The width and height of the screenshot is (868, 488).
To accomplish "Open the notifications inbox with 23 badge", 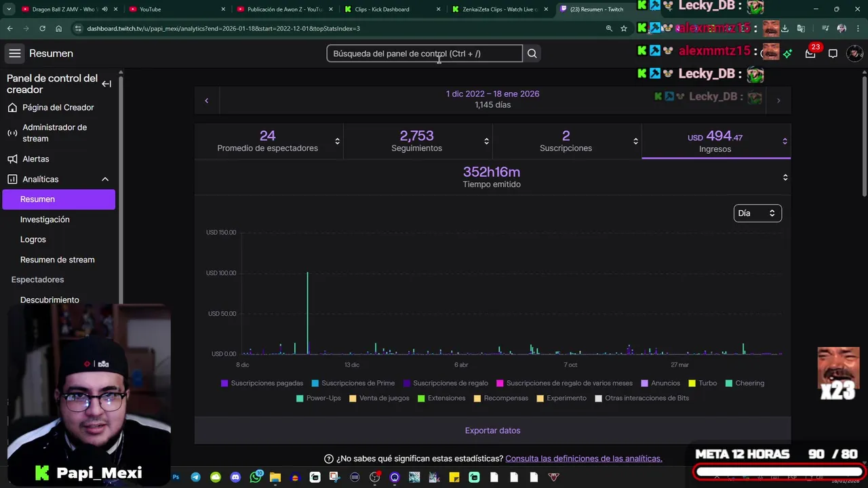I will [x=810, y=54].
